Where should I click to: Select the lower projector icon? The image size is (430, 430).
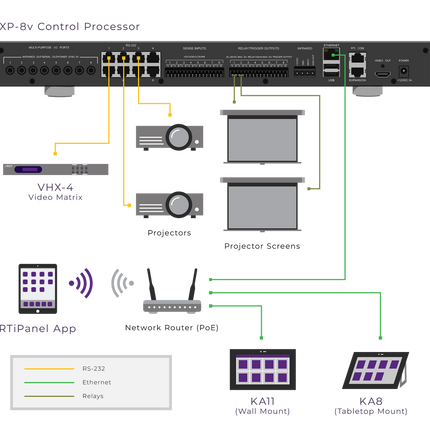click(x=169, y=204)
